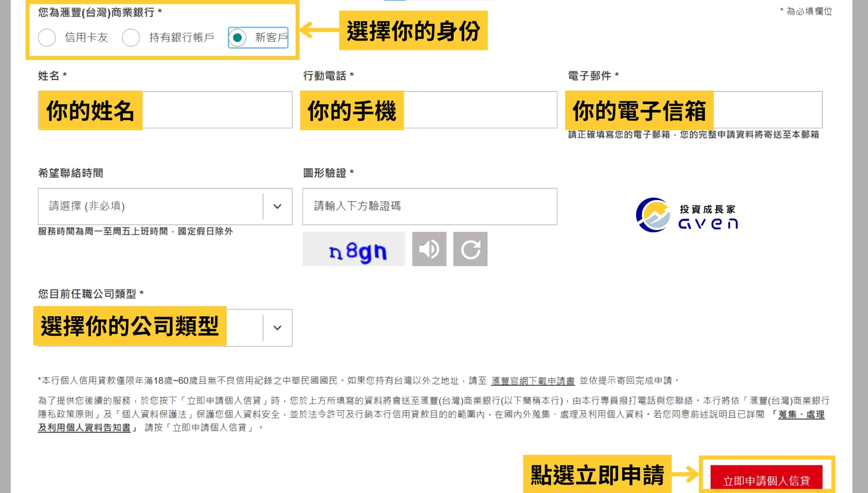Select the 信用卡友 radio option

click(x=47, y=37)
